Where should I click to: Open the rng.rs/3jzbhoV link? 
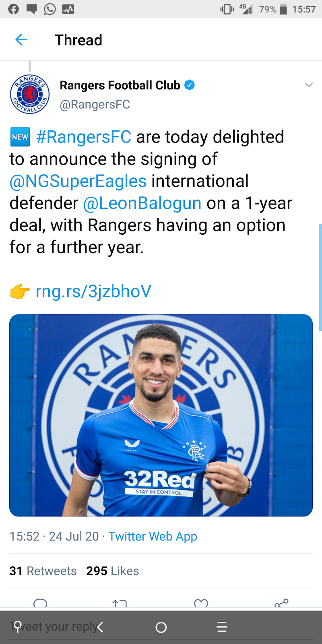[x=93, y=291]
